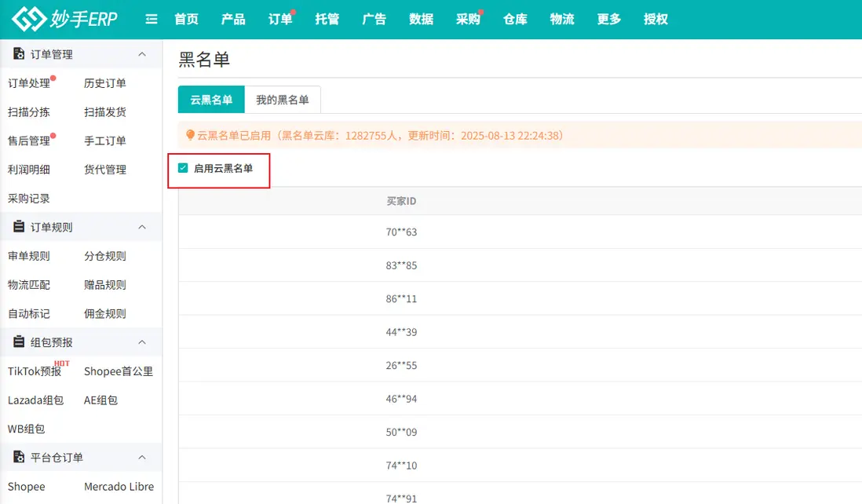Open TikTok预报 sidebar link
Screen dimensions: 862x504
click(x=35, y=371)
